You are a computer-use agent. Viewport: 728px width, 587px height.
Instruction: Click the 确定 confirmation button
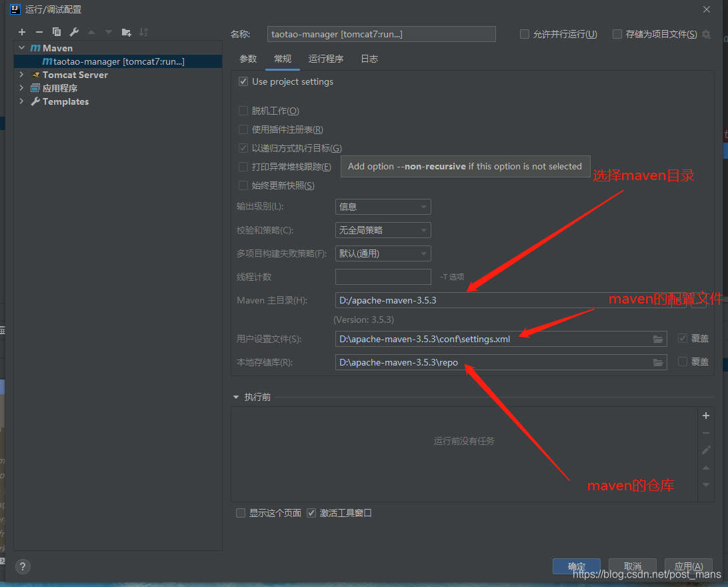click(x=576, y=566)
